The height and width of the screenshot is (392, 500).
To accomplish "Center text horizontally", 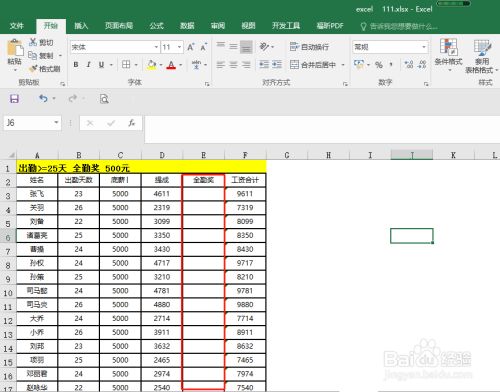I will 233,65.
